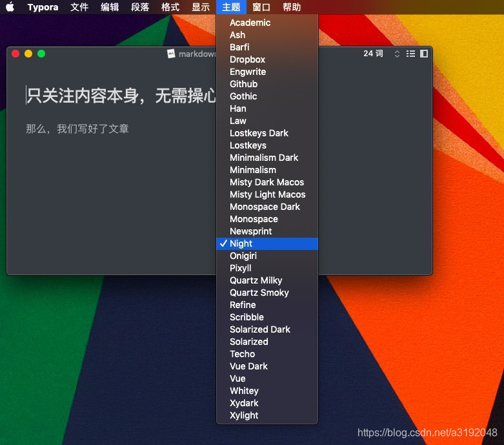504x445 pixels.
Task: Open the 显示 menu
Action: [x=201, y=7]
